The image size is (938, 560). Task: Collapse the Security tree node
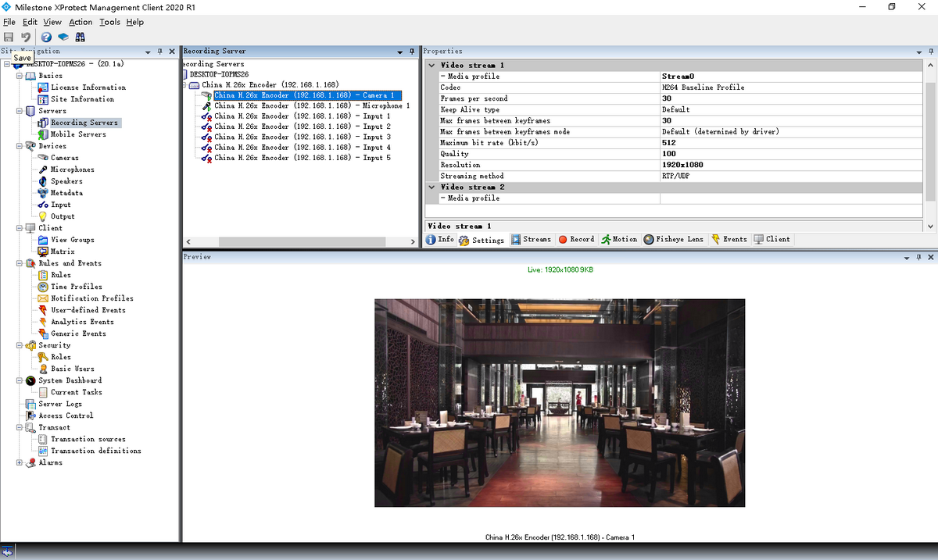click(20, 345)
